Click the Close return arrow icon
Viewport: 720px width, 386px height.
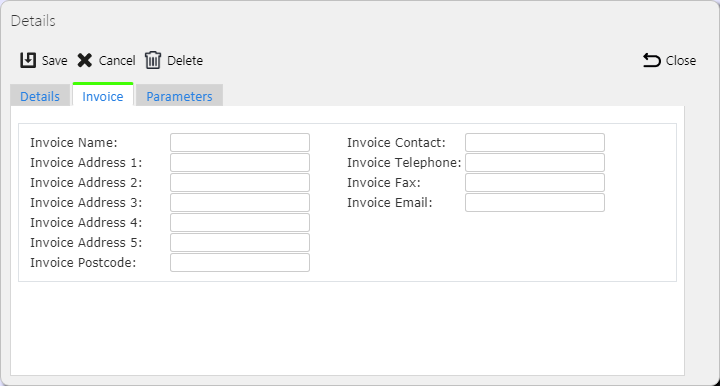point(652,60)
